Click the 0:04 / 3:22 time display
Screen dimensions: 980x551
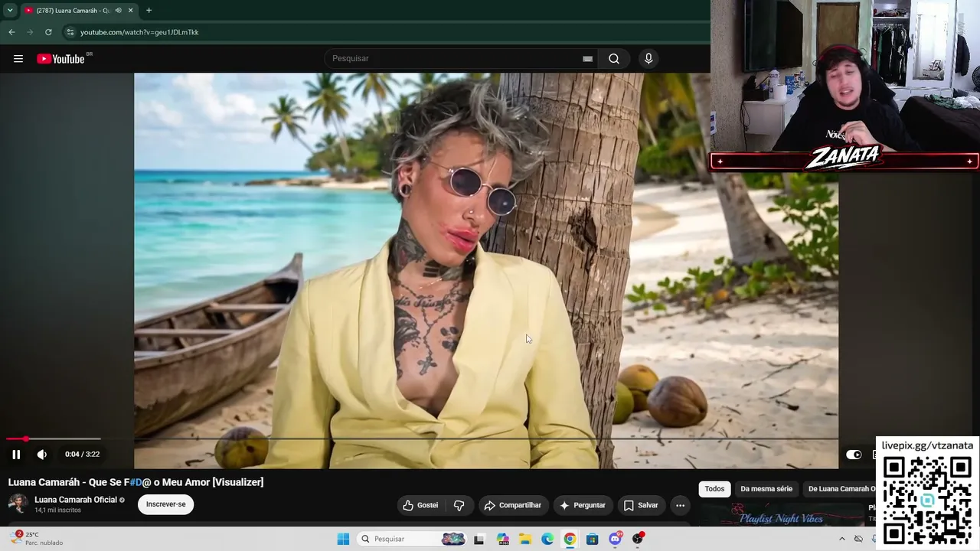click(83, 455)
